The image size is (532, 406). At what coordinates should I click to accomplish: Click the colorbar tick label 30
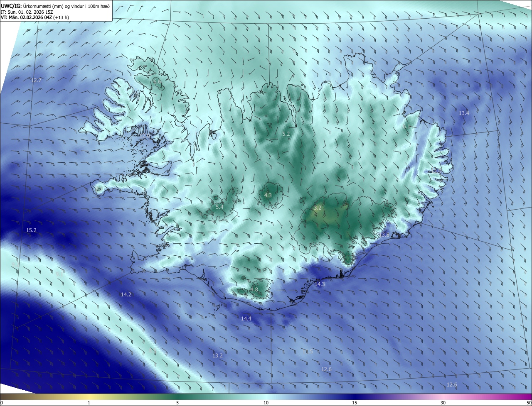coord(443,403)
